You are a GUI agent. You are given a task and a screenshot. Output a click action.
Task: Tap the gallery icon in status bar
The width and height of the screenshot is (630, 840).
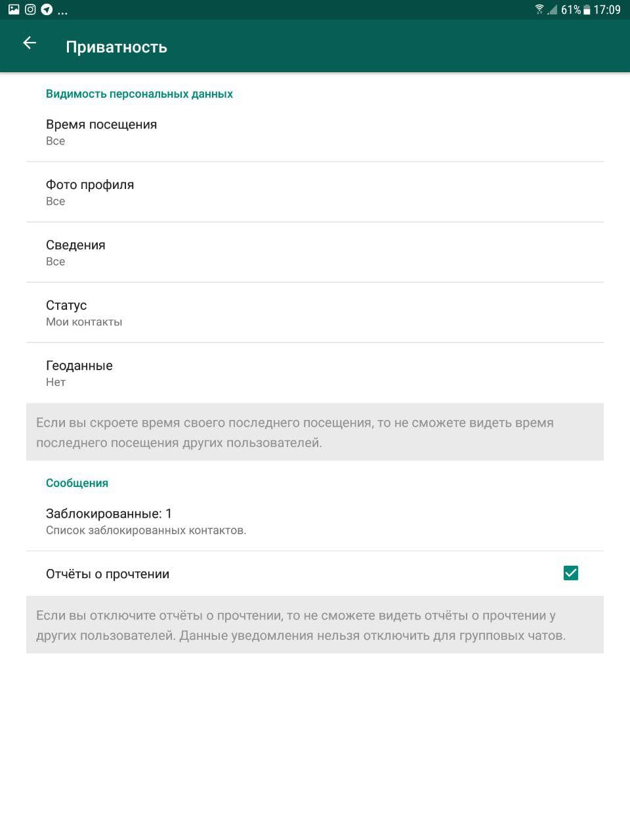14,9
